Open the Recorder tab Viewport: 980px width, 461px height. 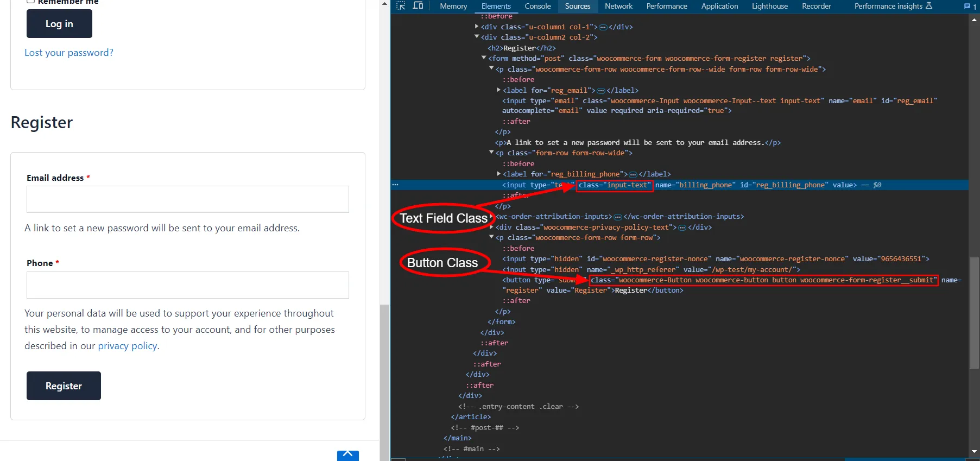[x=817, y=6]
